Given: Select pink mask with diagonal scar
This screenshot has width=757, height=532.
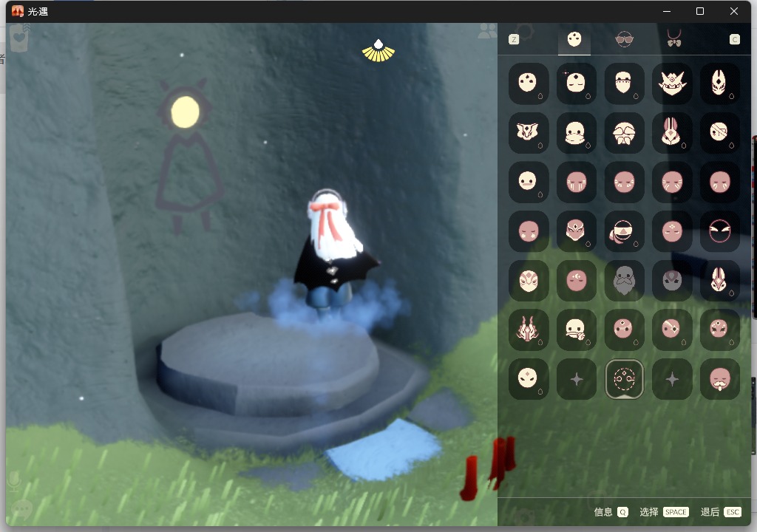Looking at the screenshot, I should (x=672, y=330).
